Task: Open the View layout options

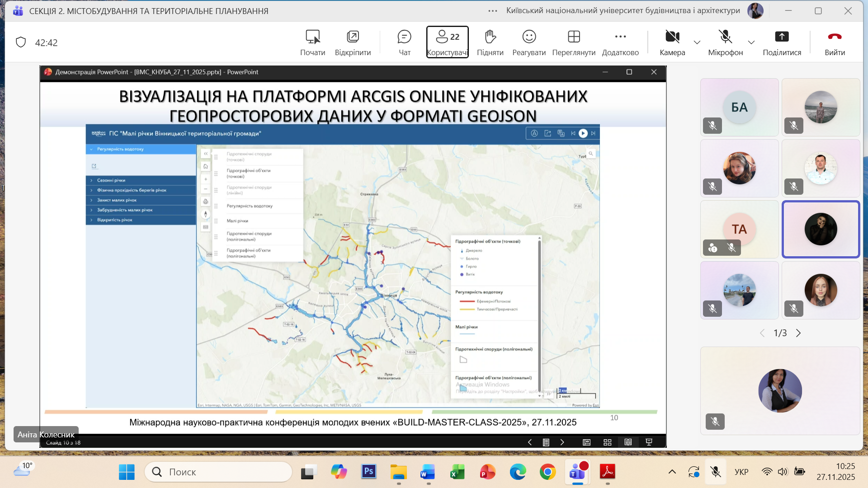Action: 574,42
